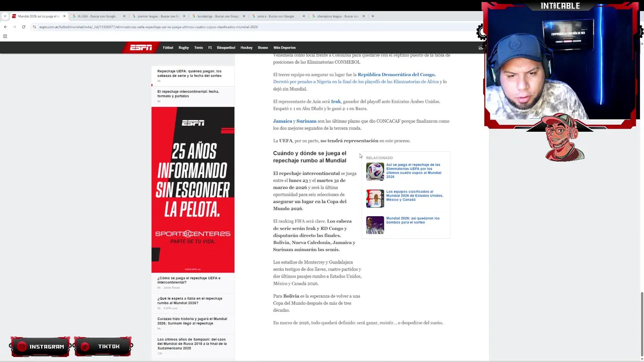Image resolution: width=644 pixels, height=362 pixels.
Task: Open the Tenis menu in ESPN navbar
Action: [199, 48]
